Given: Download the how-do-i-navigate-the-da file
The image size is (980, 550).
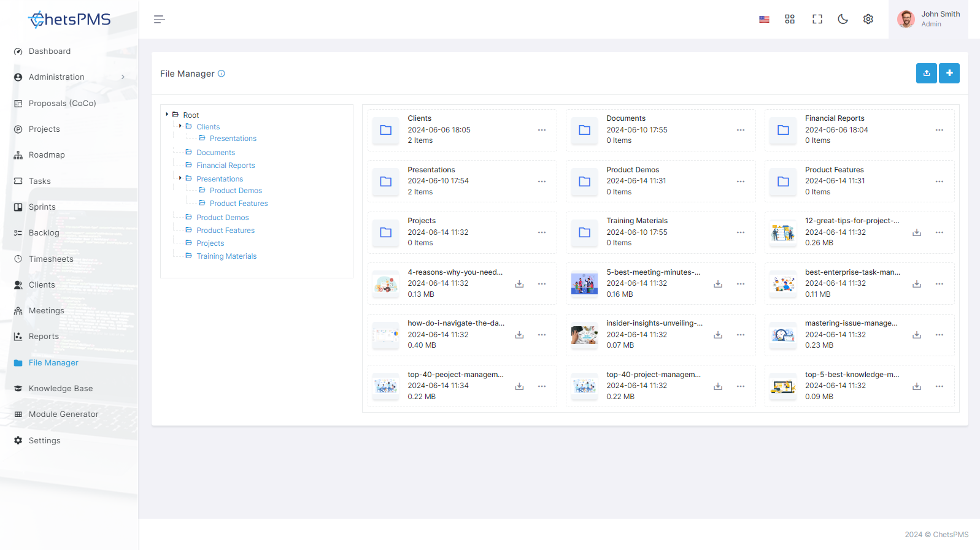Looking at the screenshot, I should (x=519, y=335).
